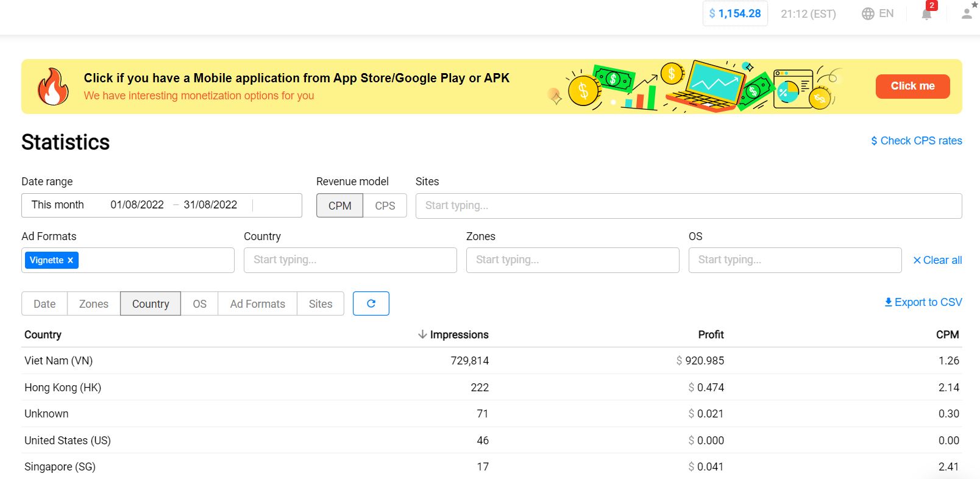This screenshot has width=980, height=479.
Task: Switch revenue model to CPS
Action: (x=385, y=206)
